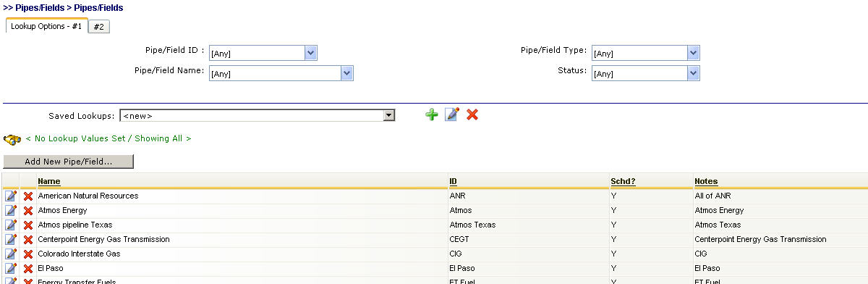This screenshot has height=284, width=868.
Task: Delete the American Natural Resources row
Action: point(28,196)
